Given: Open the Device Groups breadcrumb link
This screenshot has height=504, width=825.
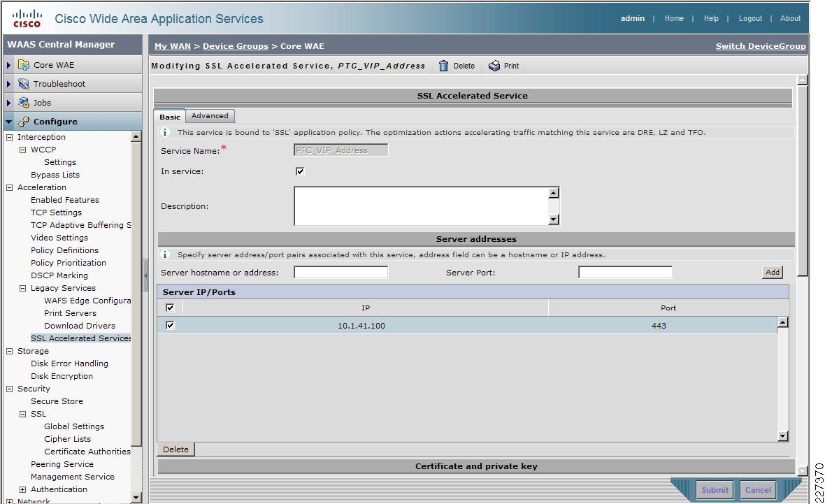Looking at the screenshot, I should (x=236, y=46).
